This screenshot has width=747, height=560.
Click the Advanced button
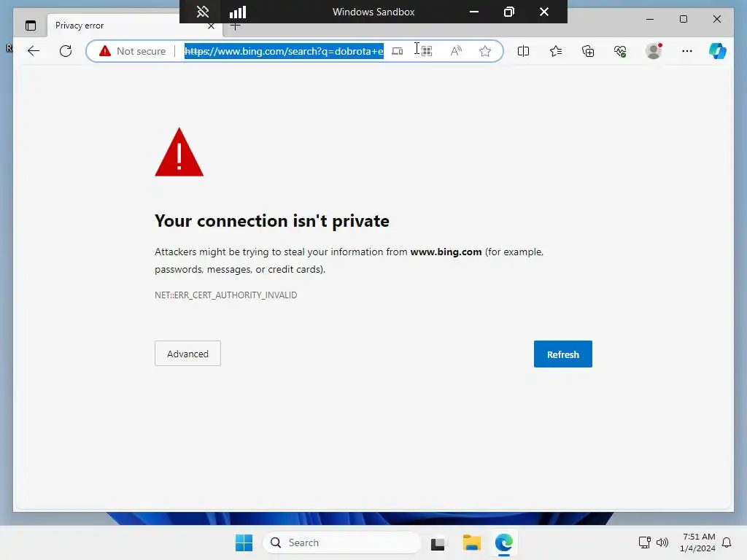187,354
